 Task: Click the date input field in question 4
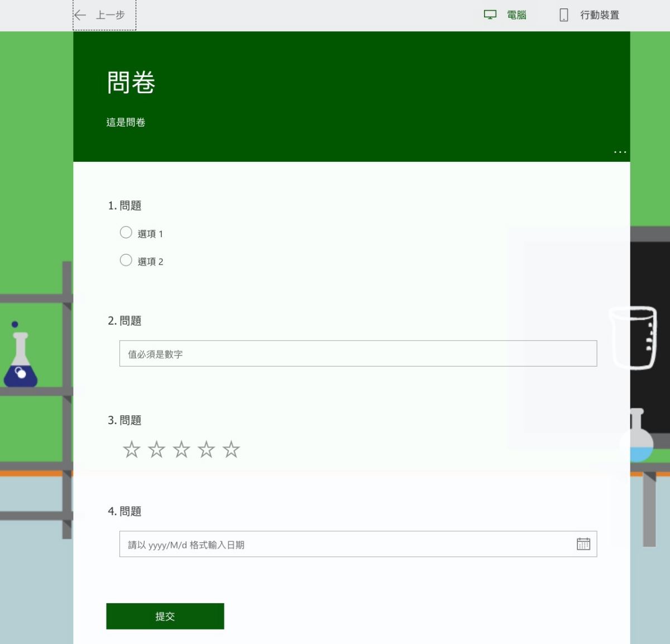(x=346, y=544)
